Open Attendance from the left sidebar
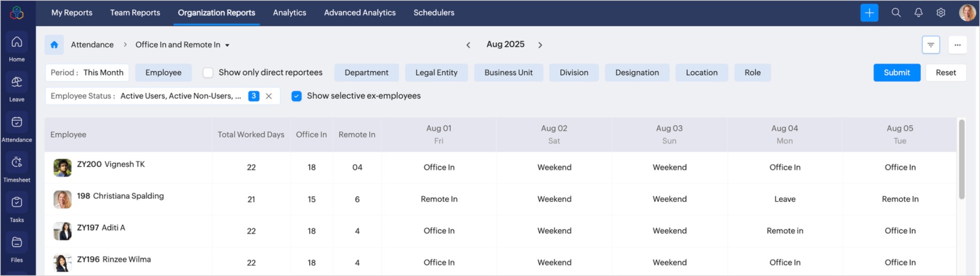 tap(17, 128)
